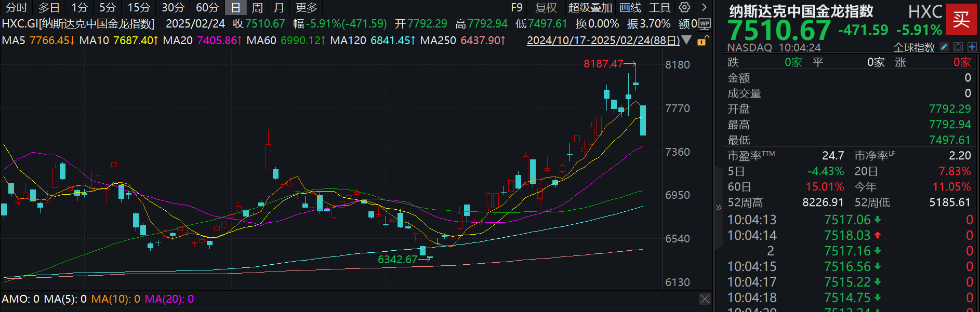Viewport: 980px width, 312px height.
Task: Click the 60日 15.01% value
Action: [825, 186]
